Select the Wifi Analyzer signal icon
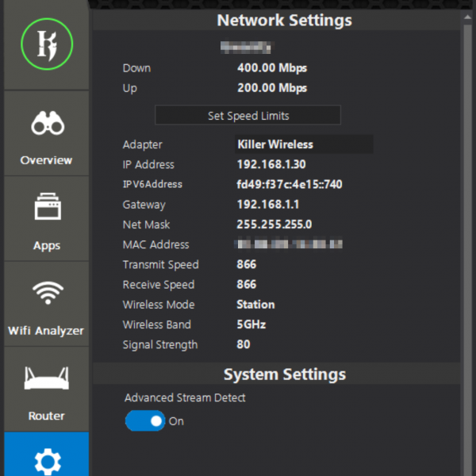Image resolution: width=476 pixels, height=476 pixels. coord(47,294)
